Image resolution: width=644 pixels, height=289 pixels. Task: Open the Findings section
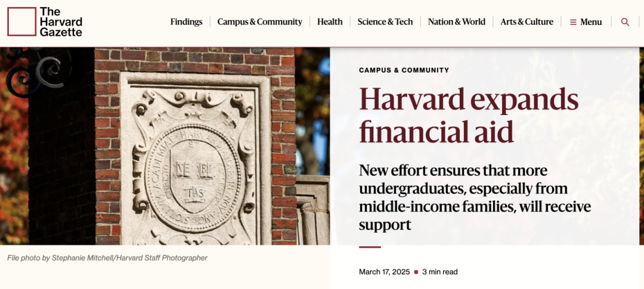coord(186,22)
